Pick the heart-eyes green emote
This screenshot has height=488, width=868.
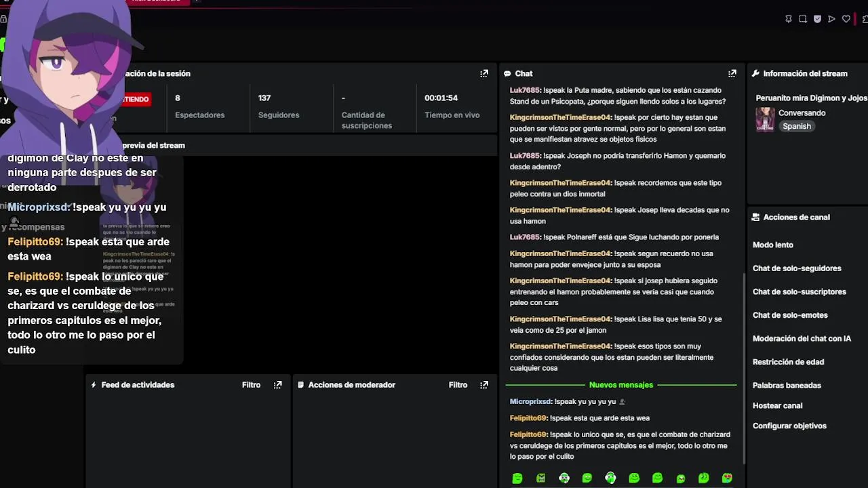[x=727, y=479]
